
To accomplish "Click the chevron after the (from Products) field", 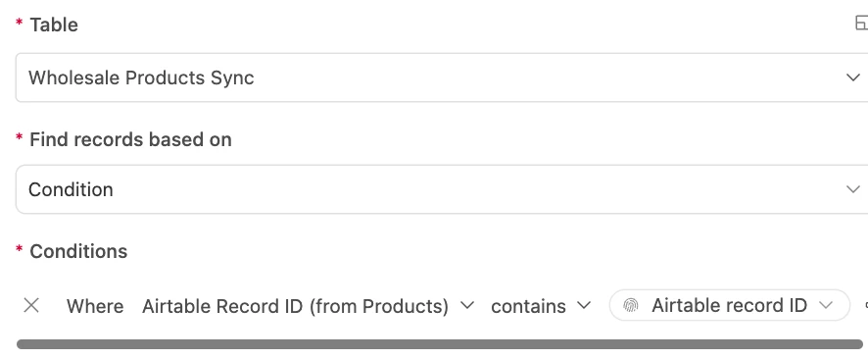I will [x=467, y=305].
